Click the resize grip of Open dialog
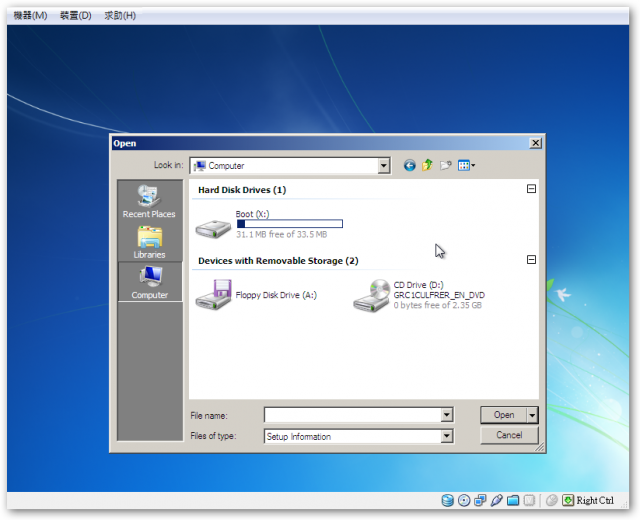This screenshot has height=520, width=640. pyautogui.click(x=539, y=448)
